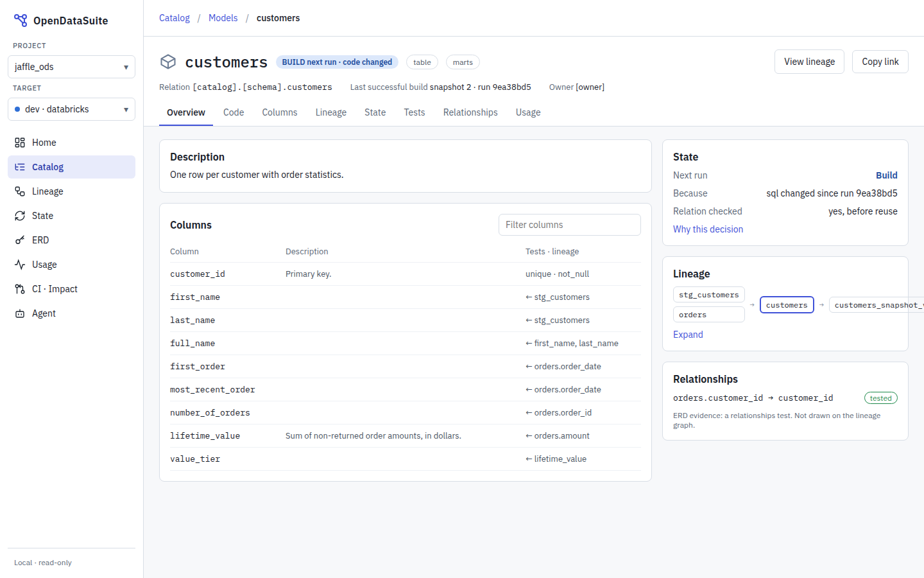Expand the lineage mini-graph
Image resolution: width=924 pixels, height=578 pixels.
tap(688, 335)
